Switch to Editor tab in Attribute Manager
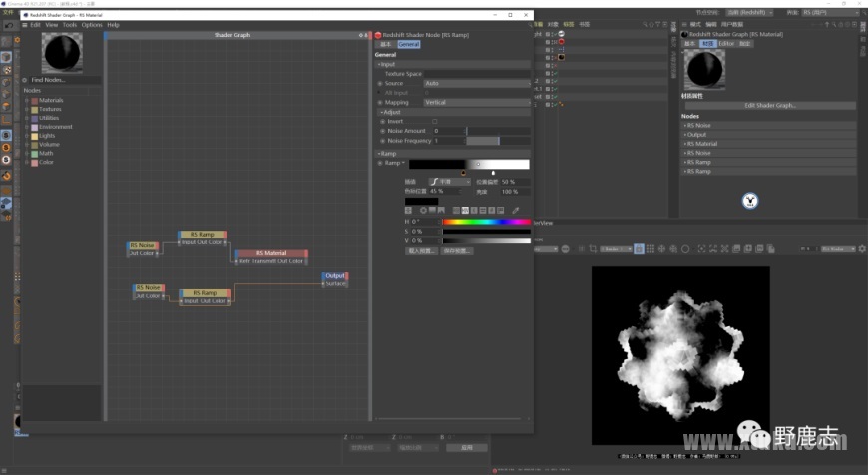 [726, 44]
